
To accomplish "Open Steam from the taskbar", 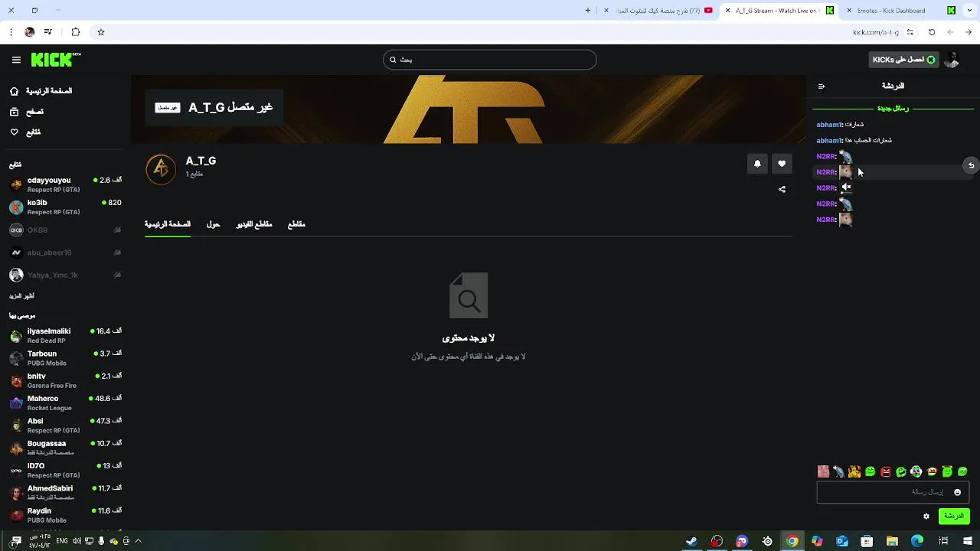I will pos(691,541).
